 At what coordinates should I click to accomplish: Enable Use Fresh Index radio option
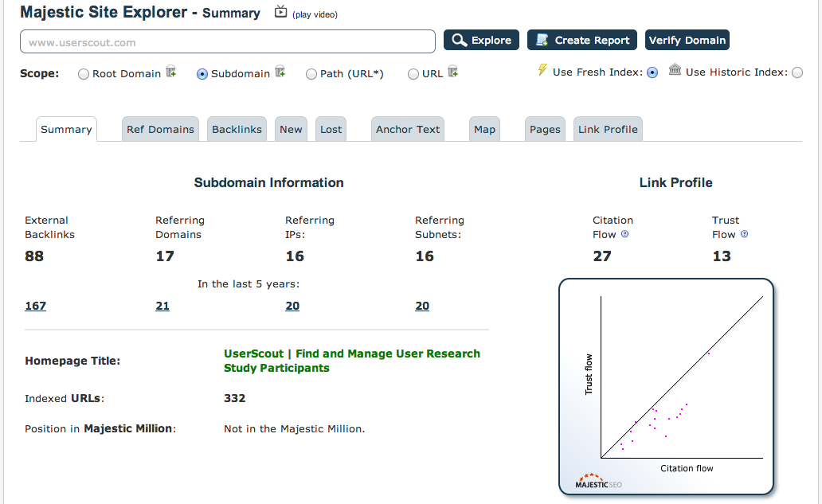click(652, 72)
